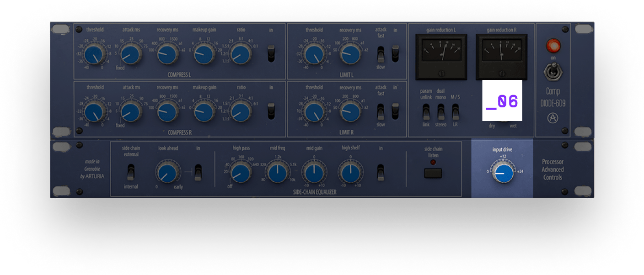Viewport: 644px width, 275px height.
Task: Click the COMPRESS L section label
Action: [x=179, y=74]
